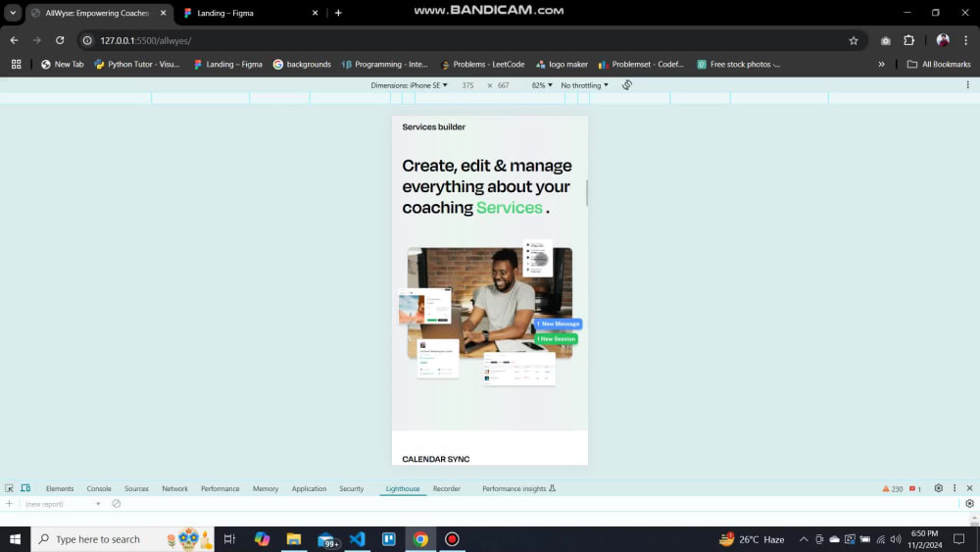Open the logo maker bookmark
The height and width of the screenshot is (552, 980).
(x=562, y=64)
